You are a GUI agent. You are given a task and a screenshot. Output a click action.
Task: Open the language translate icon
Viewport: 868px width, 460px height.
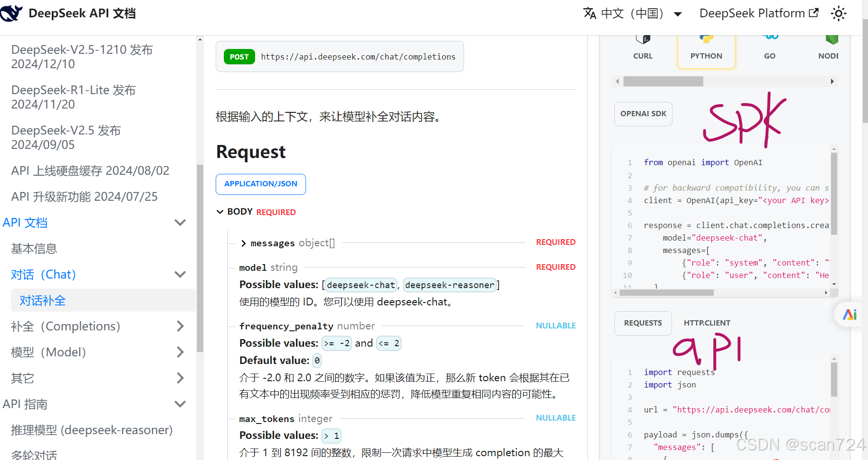pyautogui.click(x=590, y=13)
